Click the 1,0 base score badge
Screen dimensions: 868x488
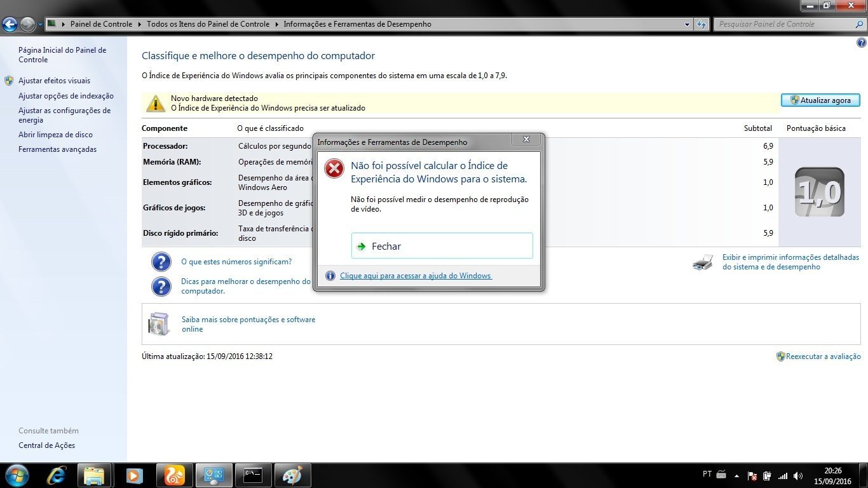819,192
